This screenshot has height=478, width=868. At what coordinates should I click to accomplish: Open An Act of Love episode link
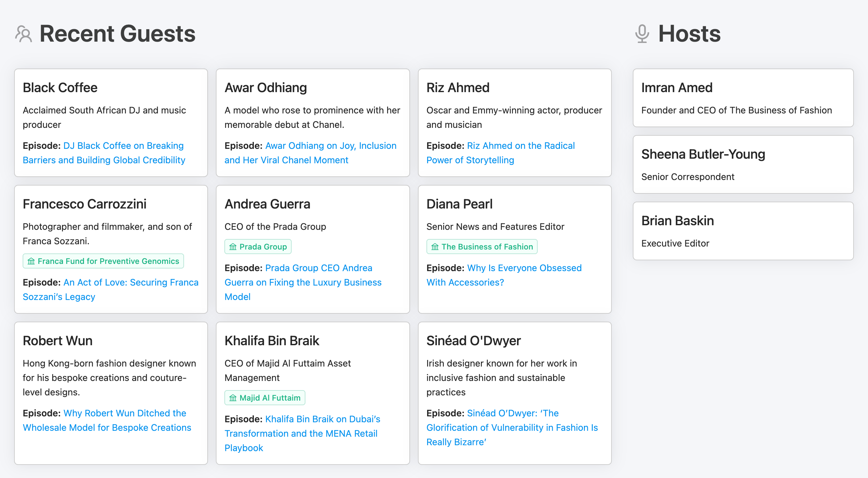tap(131, 283)
